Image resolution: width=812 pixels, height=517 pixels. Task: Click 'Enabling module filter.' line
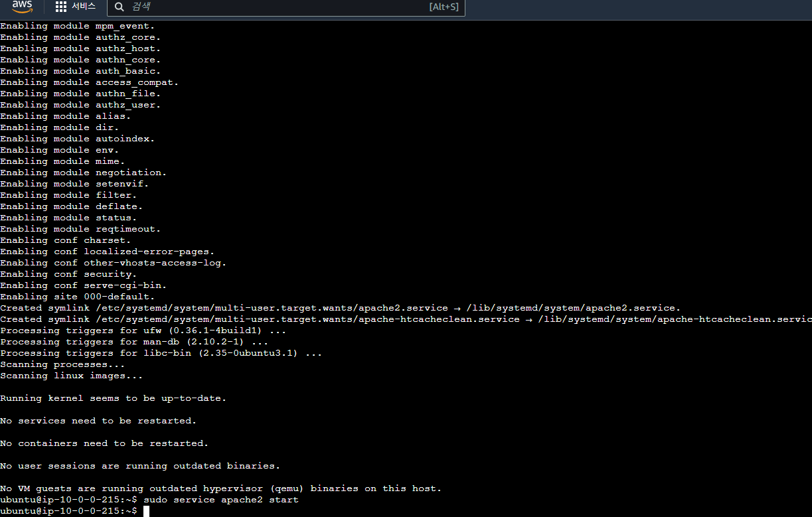click(68, 195)
